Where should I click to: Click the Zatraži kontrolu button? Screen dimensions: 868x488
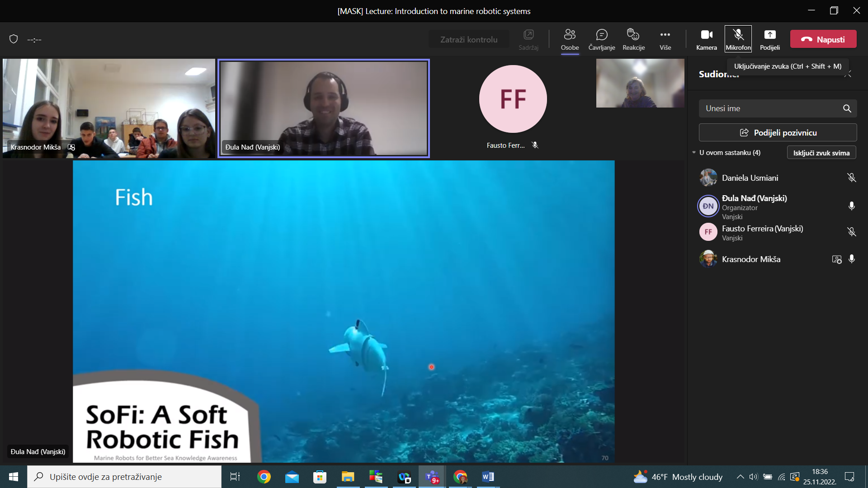point(469,39)
